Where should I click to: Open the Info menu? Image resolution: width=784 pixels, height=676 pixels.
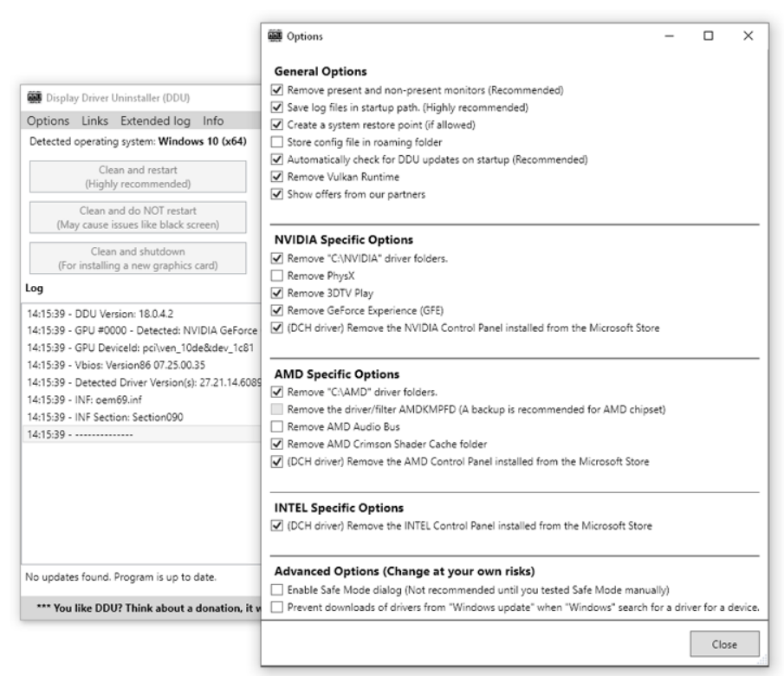(x=213, y=120)
